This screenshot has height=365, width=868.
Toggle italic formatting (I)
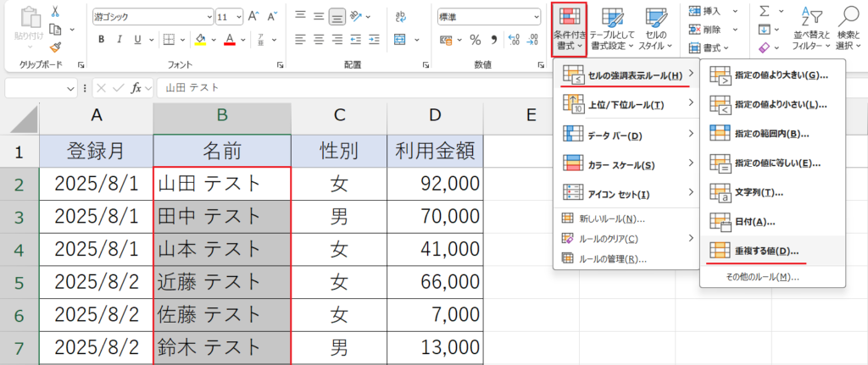click(x=119, y=39)
